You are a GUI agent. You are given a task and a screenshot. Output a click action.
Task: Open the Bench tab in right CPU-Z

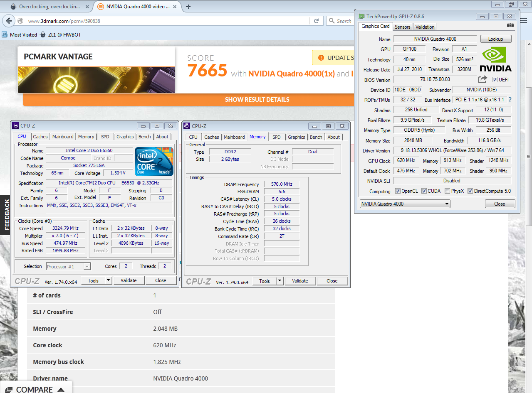[316, 137]
